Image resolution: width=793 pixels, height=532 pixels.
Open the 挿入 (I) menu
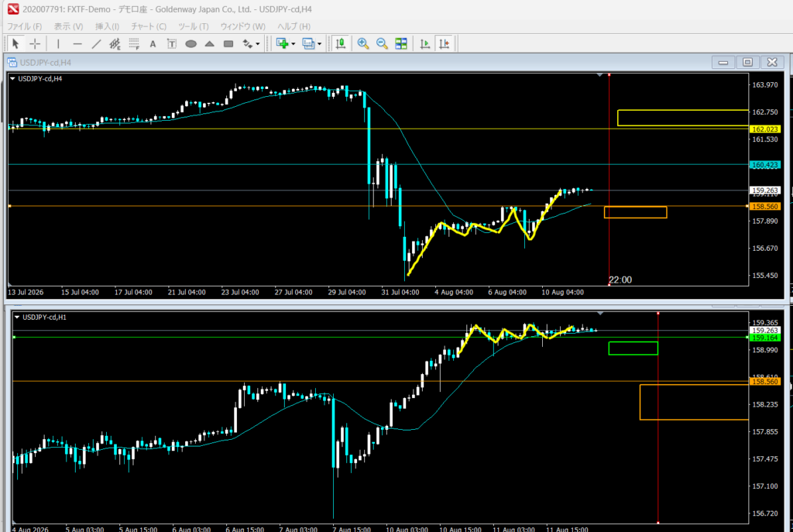click(107, 26)
